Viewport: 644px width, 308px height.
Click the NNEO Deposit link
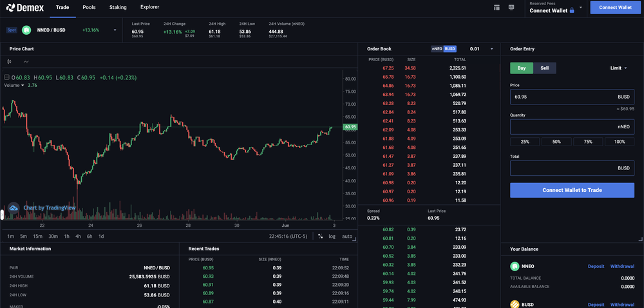(x=596, y=267)
